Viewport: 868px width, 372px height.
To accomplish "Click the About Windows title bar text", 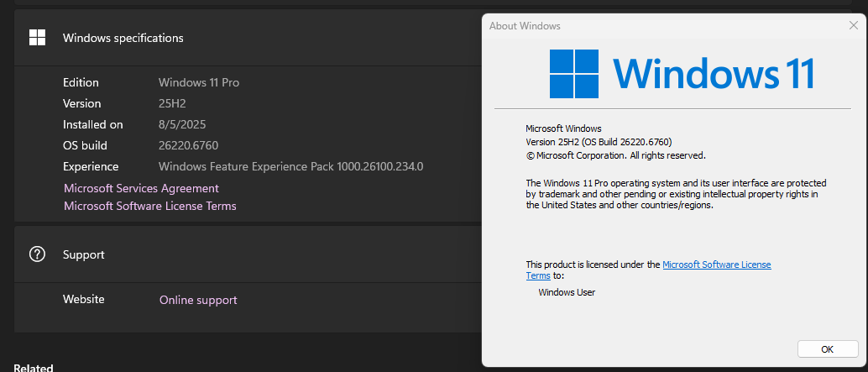I will tap(525, 26).
